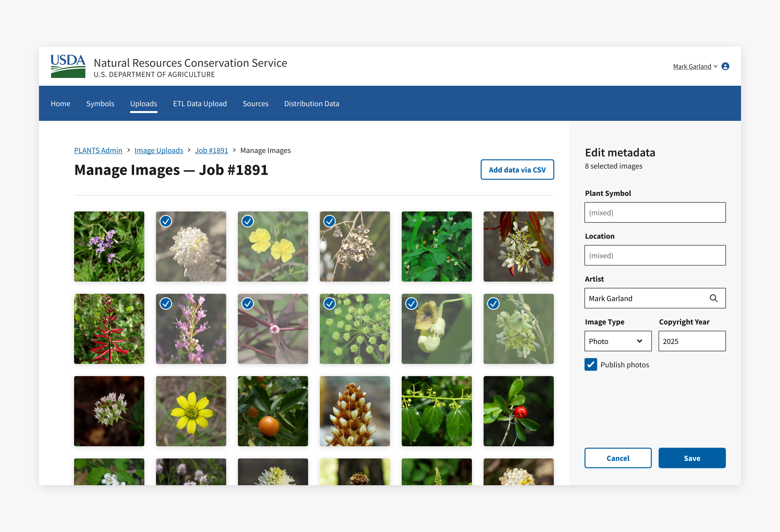Viewport: 780px width, 532px height.
Task: Select the orange fruit thumbnail
Action: point(273,411)
